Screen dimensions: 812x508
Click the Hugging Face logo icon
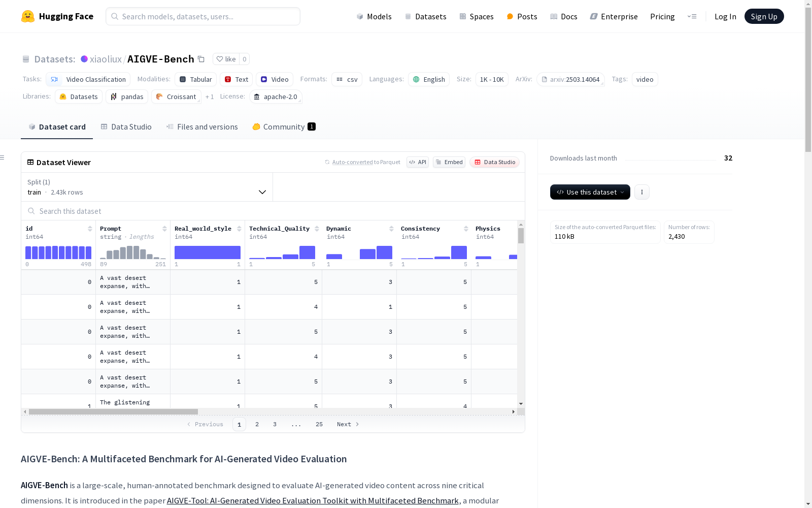point(28,16)
